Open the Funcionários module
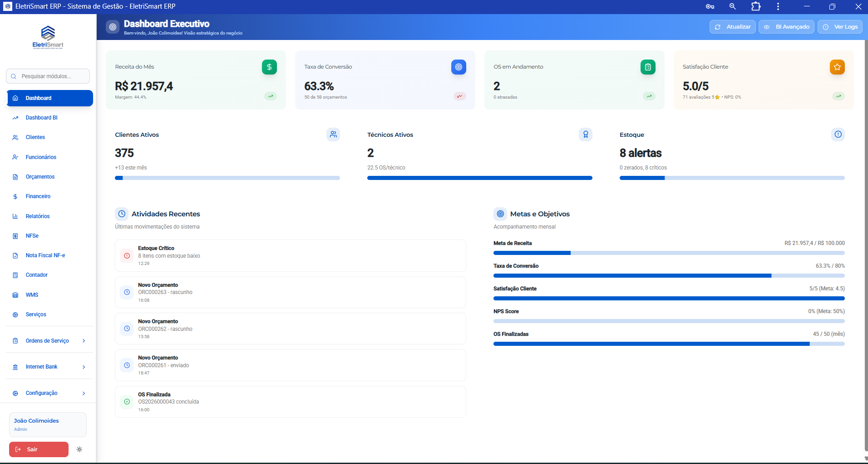868x464 pixels. point(50,157)
